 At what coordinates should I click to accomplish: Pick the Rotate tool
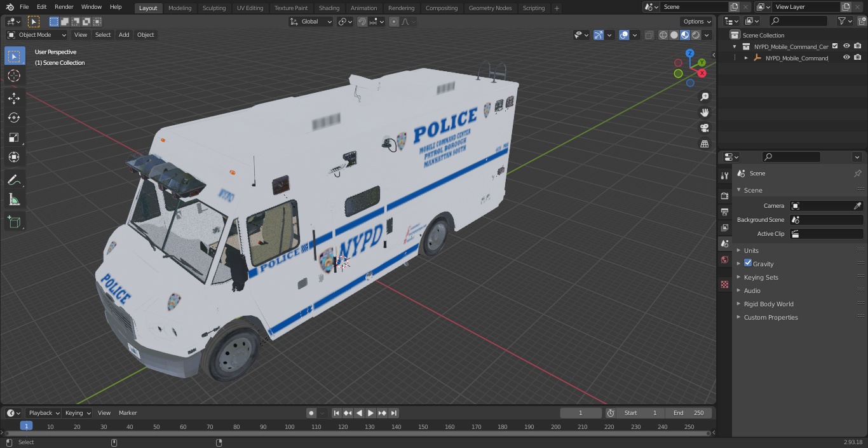pyautogui.click(x=14, y=118)
